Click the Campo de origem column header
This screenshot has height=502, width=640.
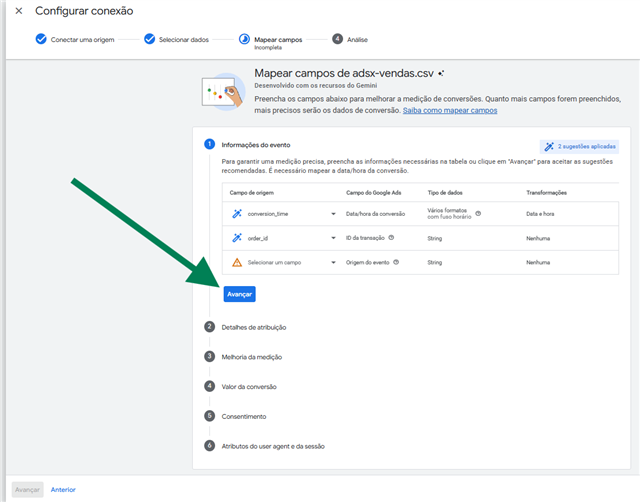coord(252,193)
